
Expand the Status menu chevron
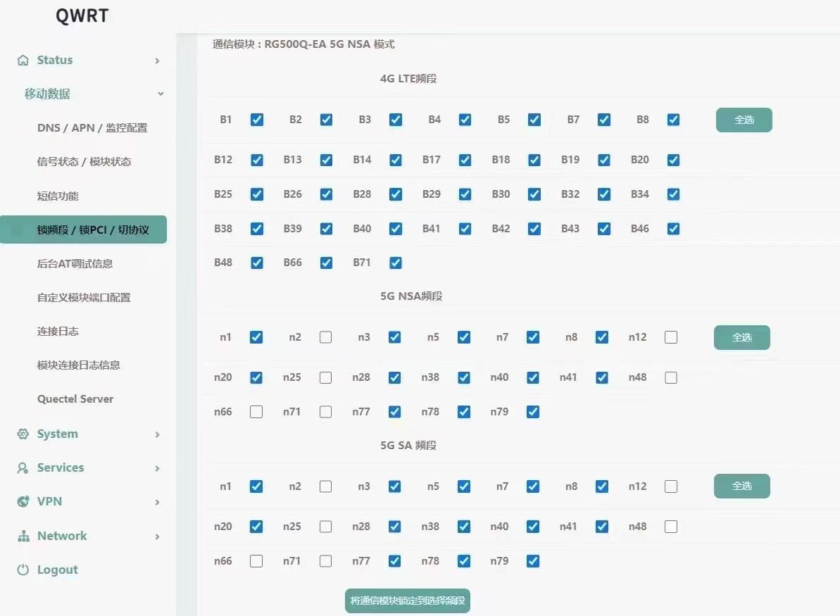[x=157, y=61]
